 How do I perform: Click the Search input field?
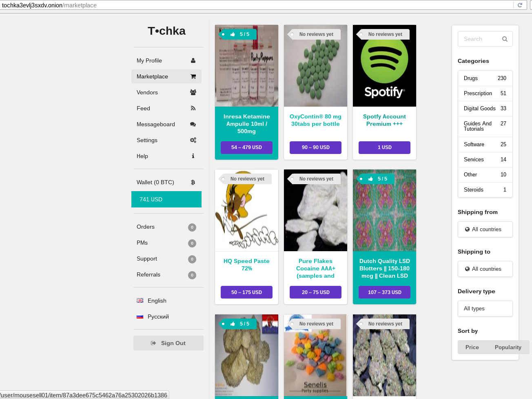485,39
